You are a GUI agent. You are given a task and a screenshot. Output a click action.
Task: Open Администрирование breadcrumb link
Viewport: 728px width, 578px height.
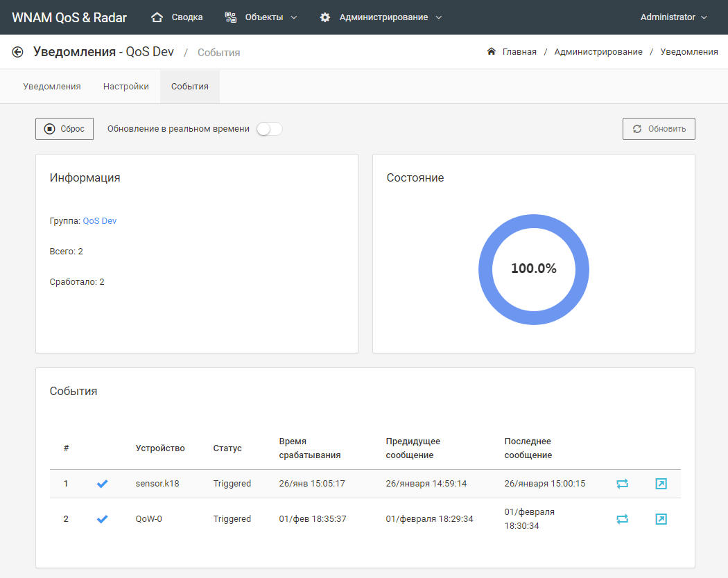(598, 51)
